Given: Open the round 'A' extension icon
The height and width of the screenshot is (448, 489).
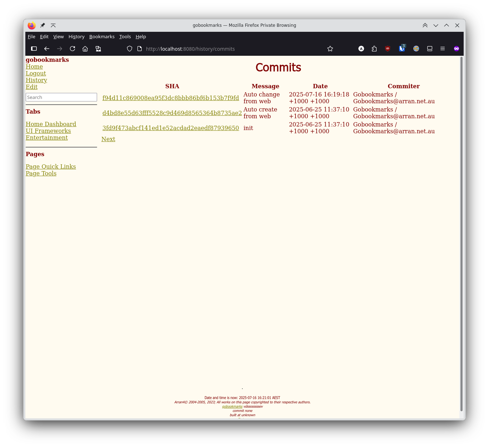Looking at the screenshot, I should (361, 49).
